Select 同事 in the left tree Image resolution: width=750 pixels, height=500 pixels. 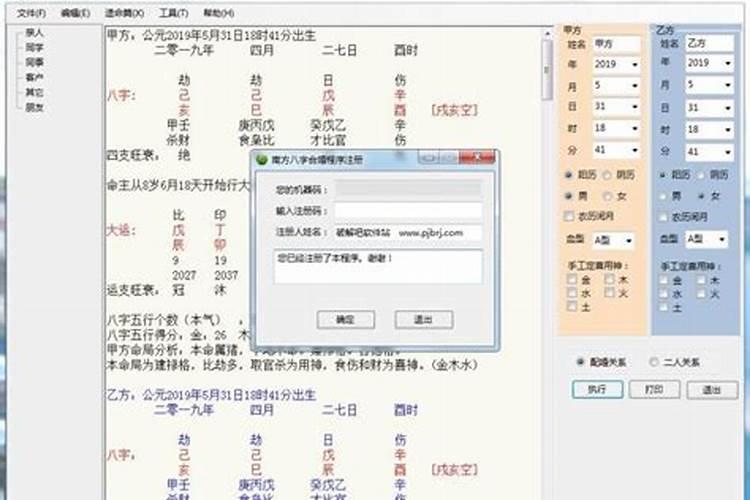tap(34, 62)
